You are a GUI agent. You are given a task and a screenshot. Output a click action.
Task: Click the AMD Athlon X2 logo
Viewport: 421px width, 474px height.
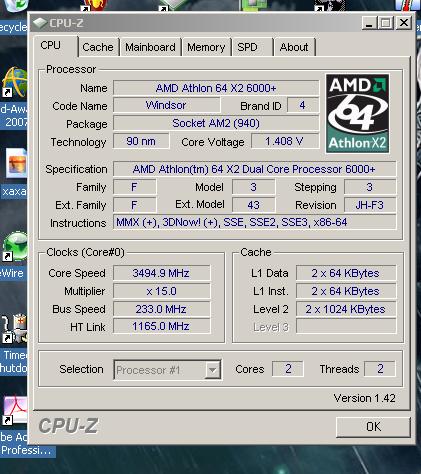pyautogui.click(x=358, y=113)
